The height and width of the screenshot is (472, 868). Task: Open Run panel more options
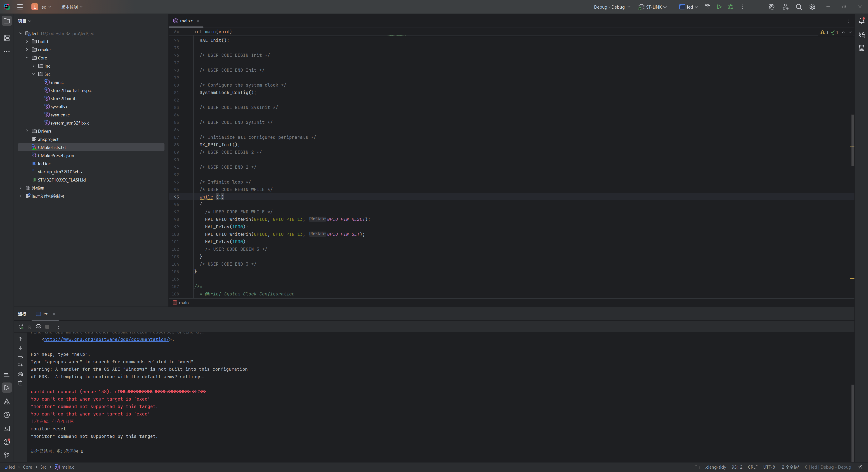[x=58, y=326]
